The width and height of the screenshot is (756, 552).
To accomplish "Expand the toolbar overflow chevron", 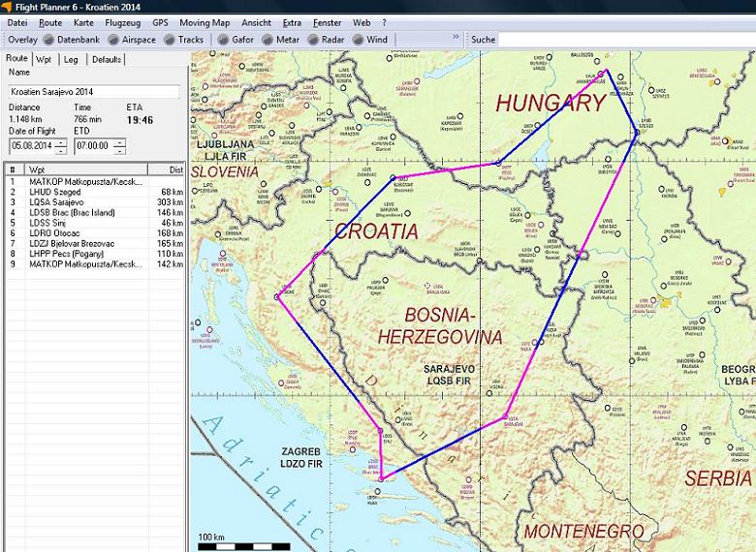I will [456, 38].
